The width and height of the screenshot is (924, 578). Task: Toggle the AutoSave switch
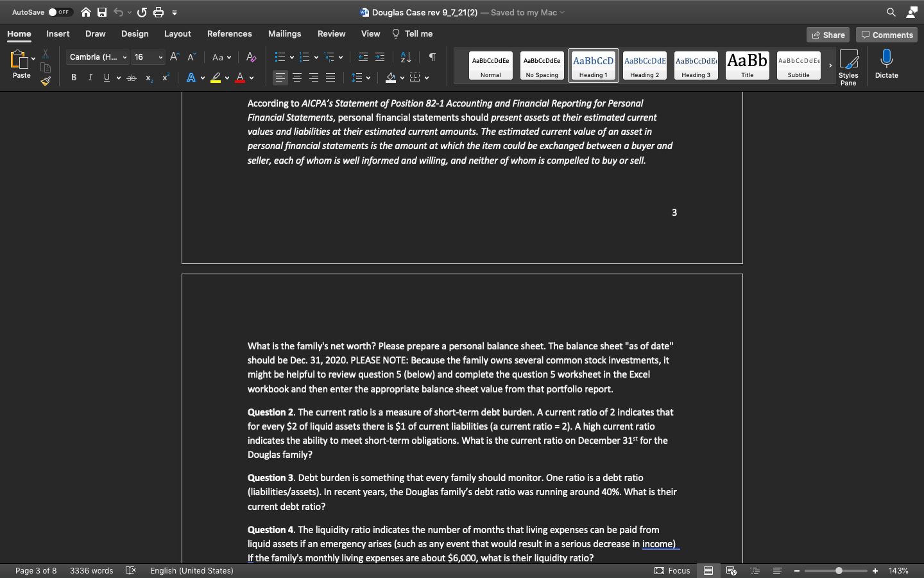click(x=60, y=12)
